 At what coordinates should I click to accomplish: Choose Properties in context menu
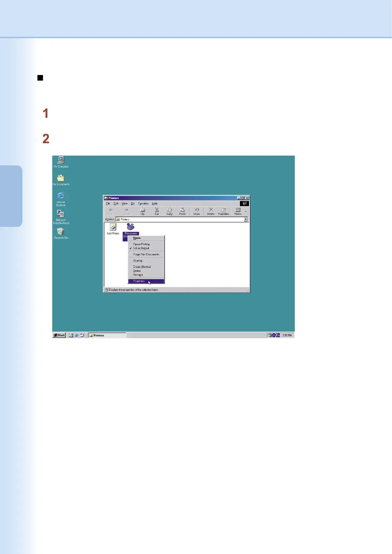pos(146,281)
